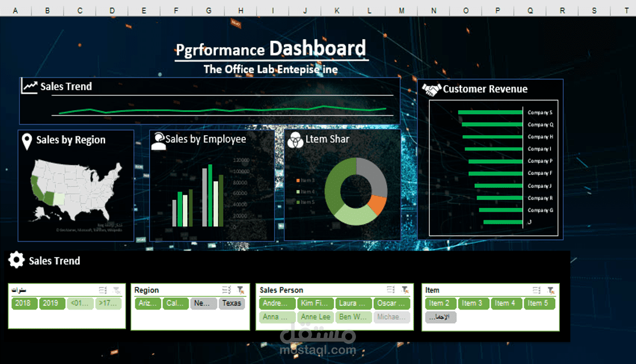Click the Company I bar label

(539, 149)
